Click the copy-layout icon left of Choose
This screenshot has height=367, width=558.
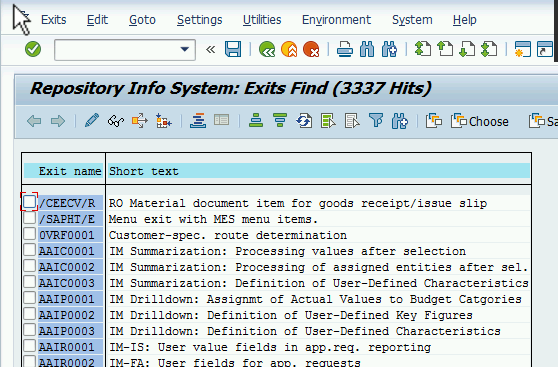pyautogui.click(x=434, y=121)
